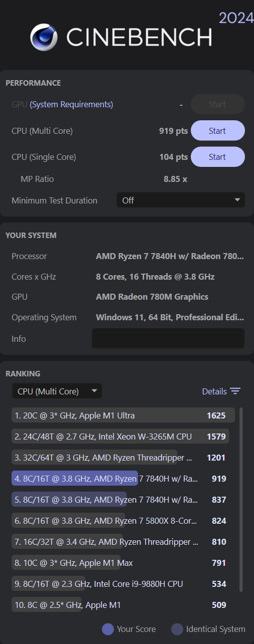254x644 pixels.
Task: Click the Details filter lines icon
Action: click(235, 391)
